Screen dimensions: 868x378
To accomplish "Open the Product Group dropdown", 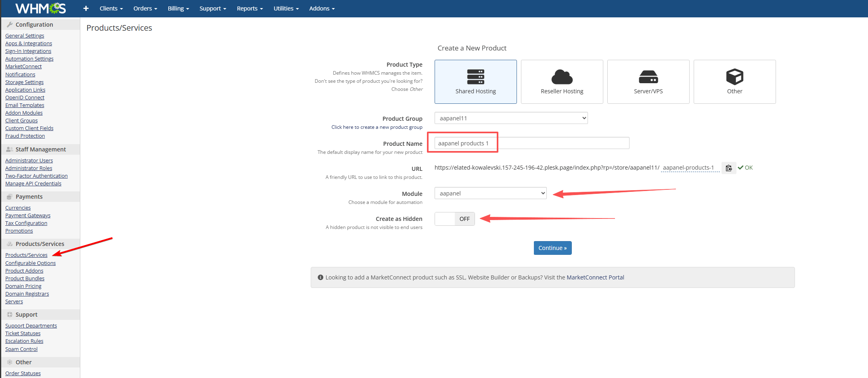I will [511, 118].
